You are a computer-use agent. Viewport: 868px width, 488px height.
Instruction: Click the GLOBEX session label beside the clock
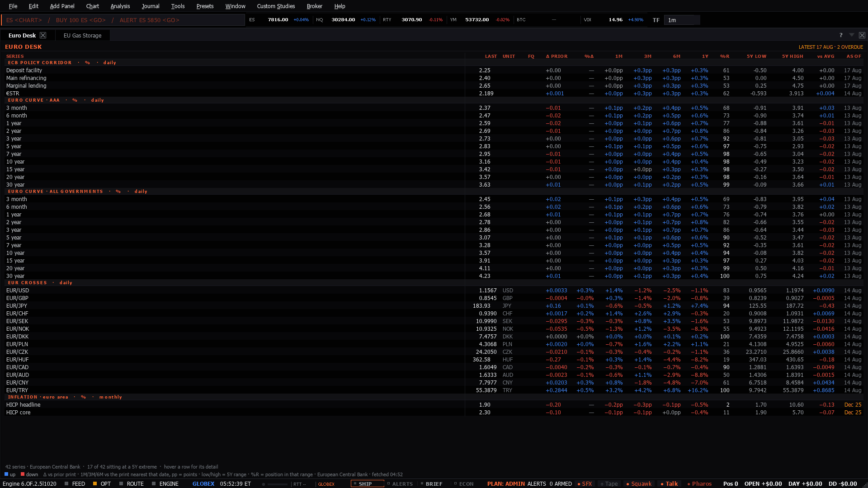tap(203, 483)
